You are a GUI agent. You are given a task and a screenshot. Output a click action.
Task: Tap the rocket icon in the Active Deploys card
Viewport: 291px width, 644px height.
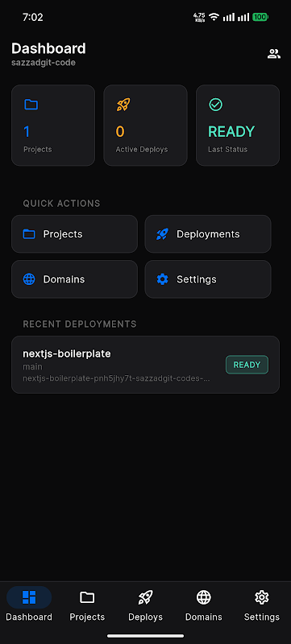pyautogui.click(x=123, y=105)
